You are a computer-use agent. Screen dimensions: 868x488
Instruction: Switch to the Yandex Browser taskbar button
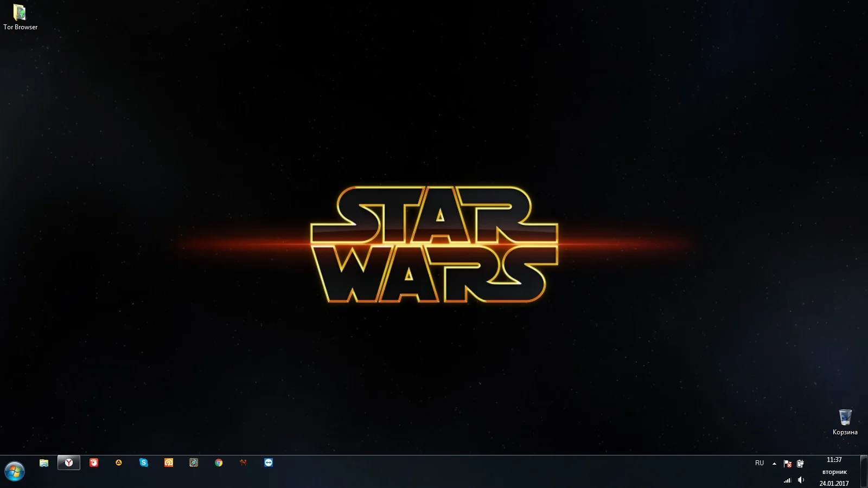click(x=69, y=463)
